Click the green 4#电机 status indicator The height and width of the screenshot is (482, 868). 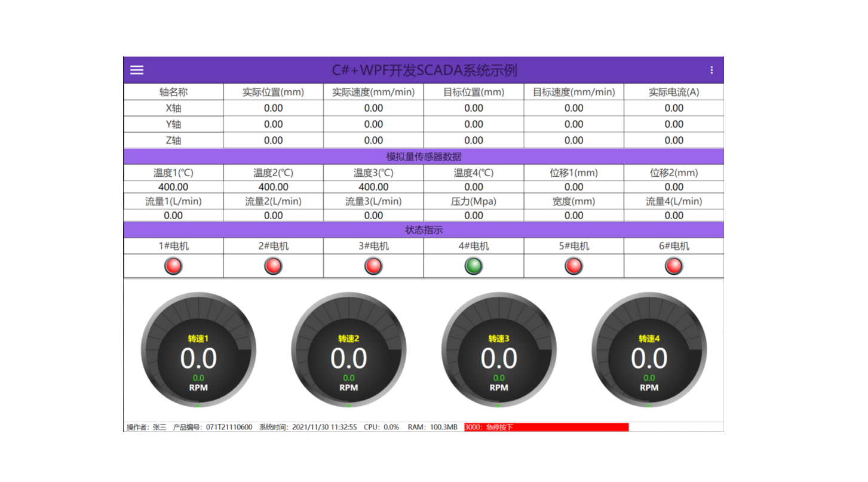coord(474,266)
